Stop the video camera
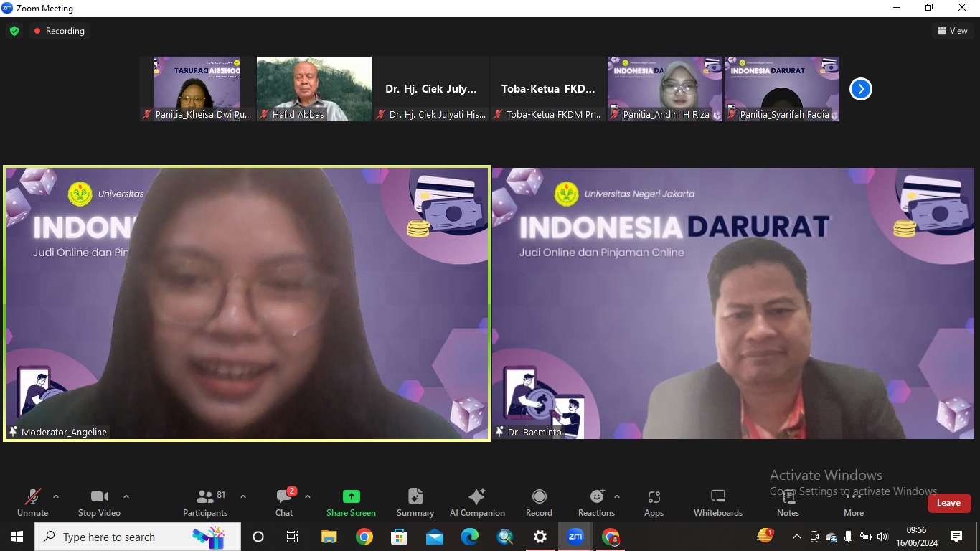The image size is (980, 551). point(99,502)
